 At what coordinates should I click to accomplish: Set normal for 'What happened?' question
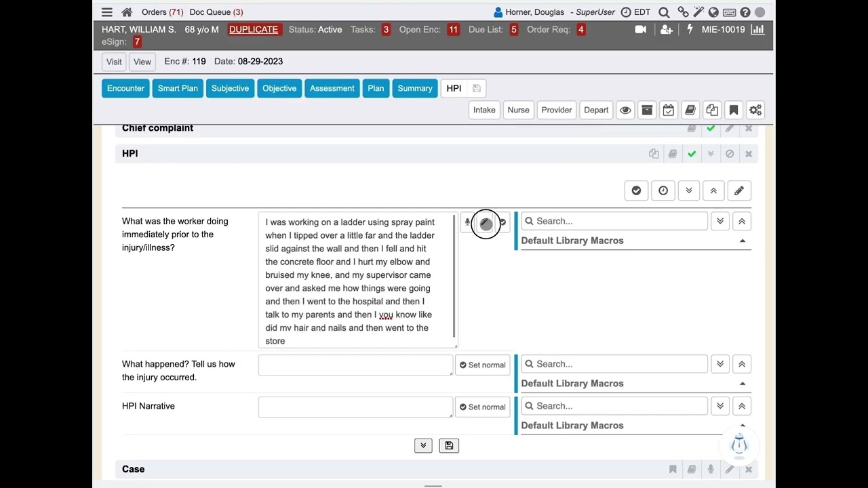(x=482, y=365)
